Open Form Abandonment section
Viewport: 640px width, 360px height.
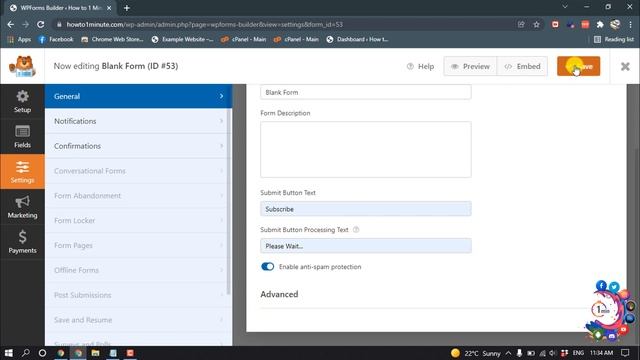[137, 196]
